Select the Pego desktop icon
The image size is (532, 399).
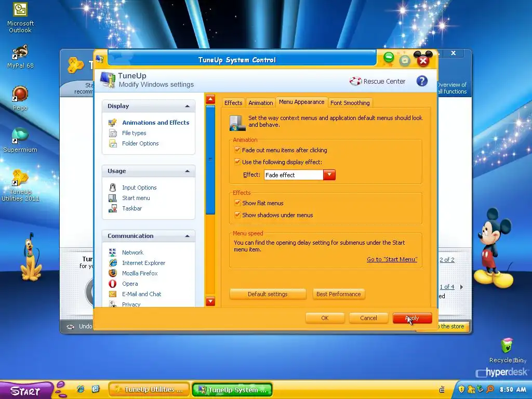coord(20,98)
